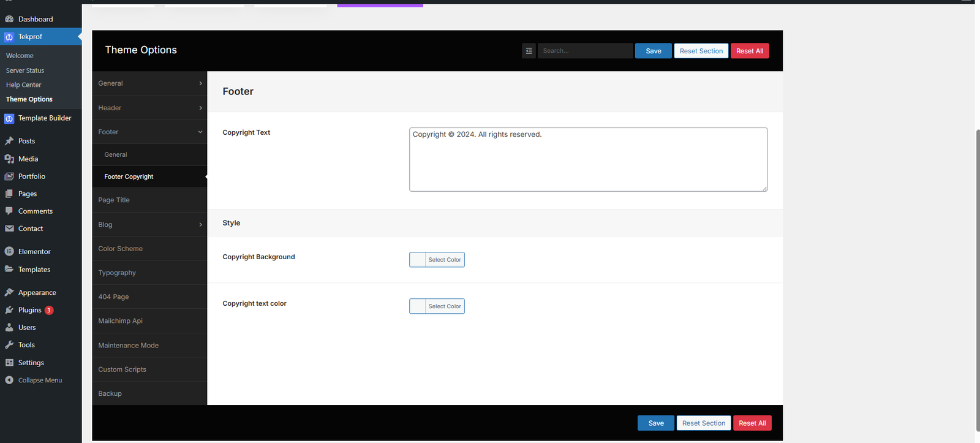Click the Tekprof logo icon in the sidebar
This screenshot has width=980, height=443.
point(9,37)
